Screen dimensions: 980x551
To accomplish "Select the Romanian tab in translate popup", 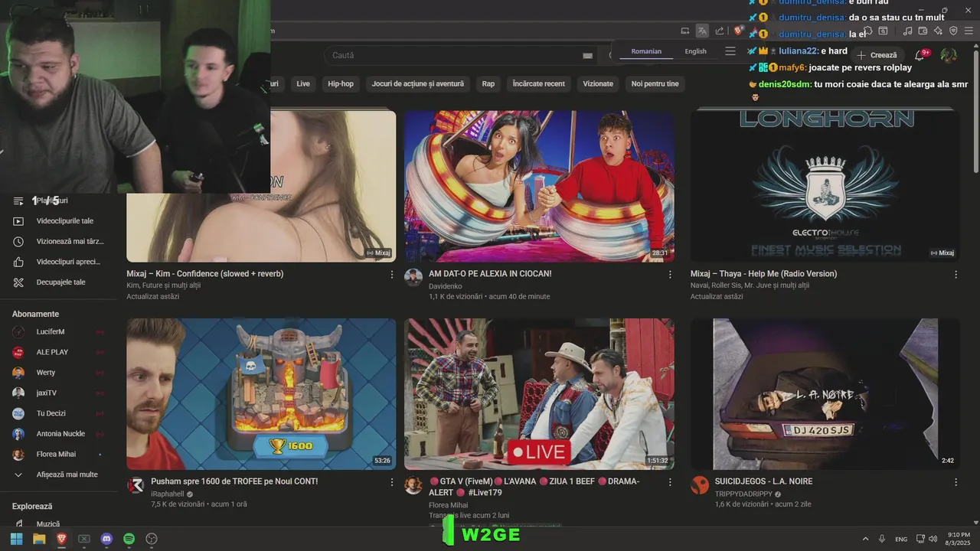I will (x=646, y=51).
